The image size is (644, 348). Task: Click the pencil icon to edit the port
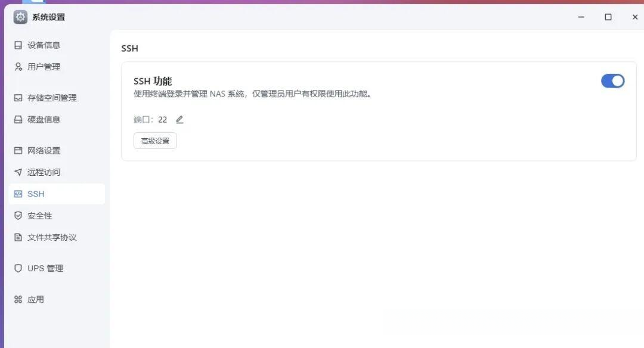point(179,119)
